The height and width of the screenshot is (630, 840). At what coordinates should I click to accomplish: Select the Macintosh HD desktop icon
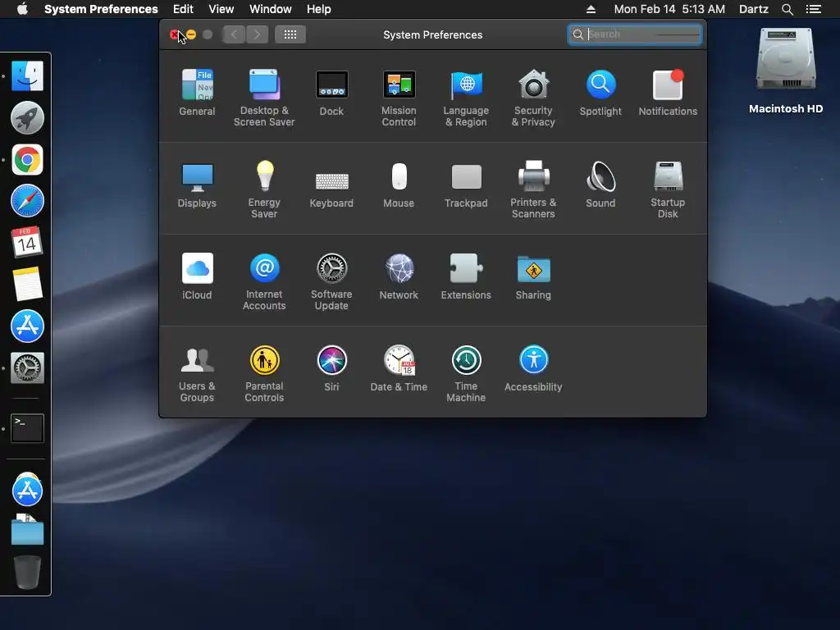pos(786,70)
